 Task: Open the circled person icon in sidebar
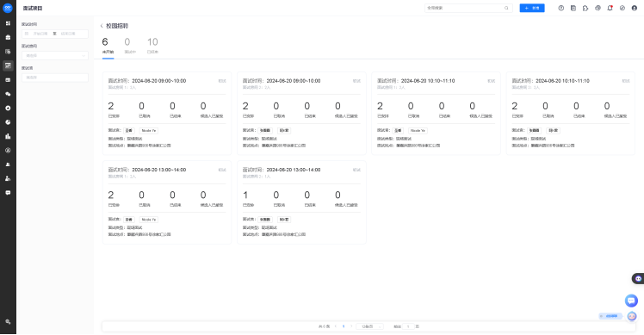[8, 151]
